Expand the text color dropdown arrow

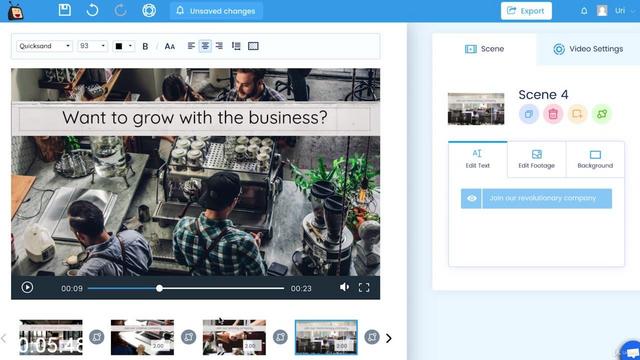click(x=130, y=46)
